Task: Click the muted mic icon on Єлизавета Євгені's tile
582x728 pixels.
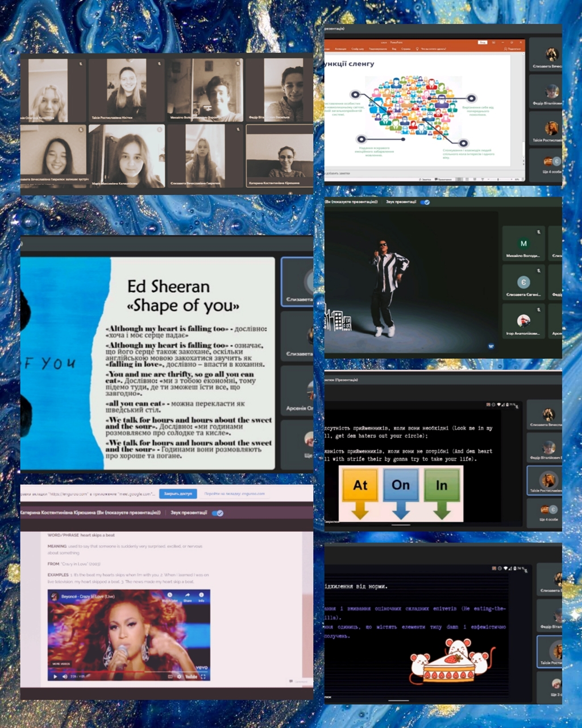Action: [538, 271]
